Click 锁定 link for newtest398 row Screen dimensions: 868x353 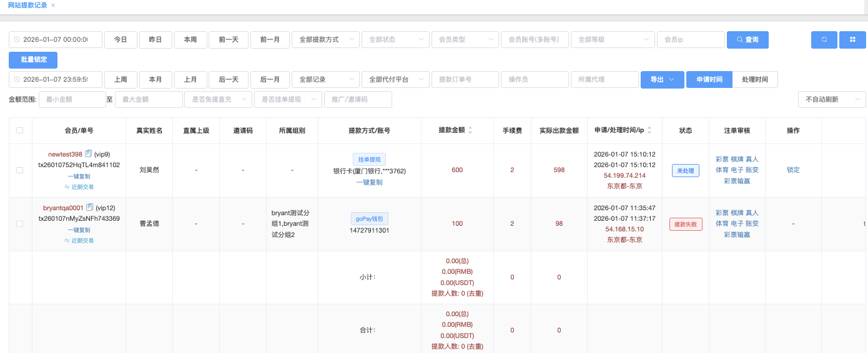793,170
